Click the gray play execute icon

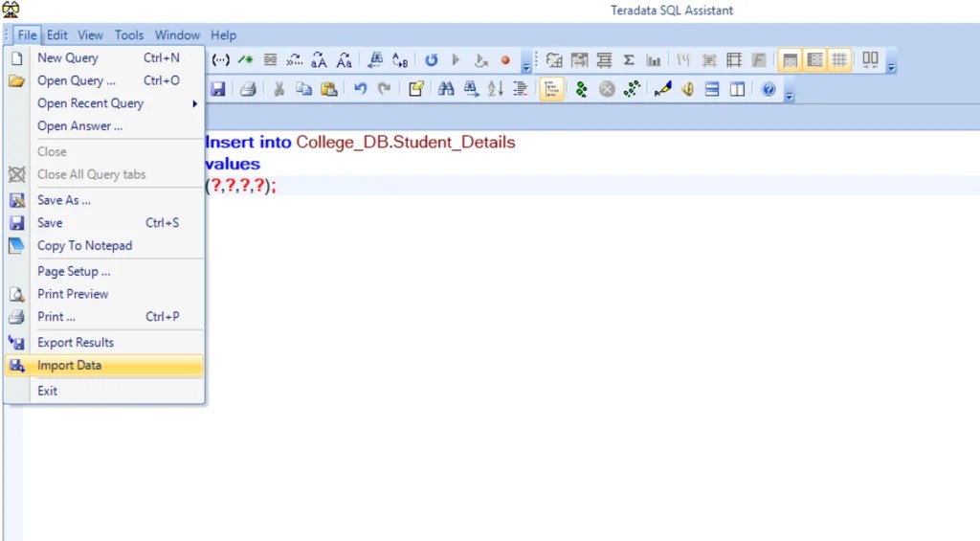tap(456, 60)
